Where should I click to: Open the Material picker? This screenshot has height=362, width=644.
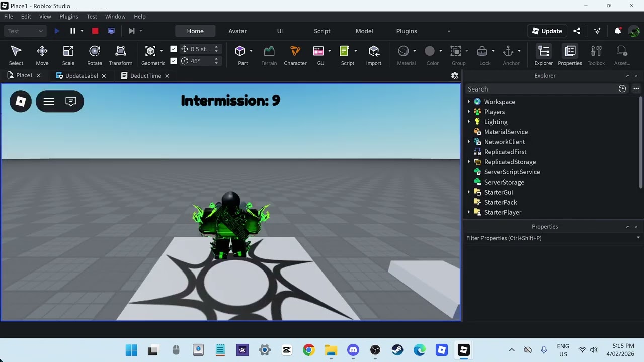click(404, 51)
